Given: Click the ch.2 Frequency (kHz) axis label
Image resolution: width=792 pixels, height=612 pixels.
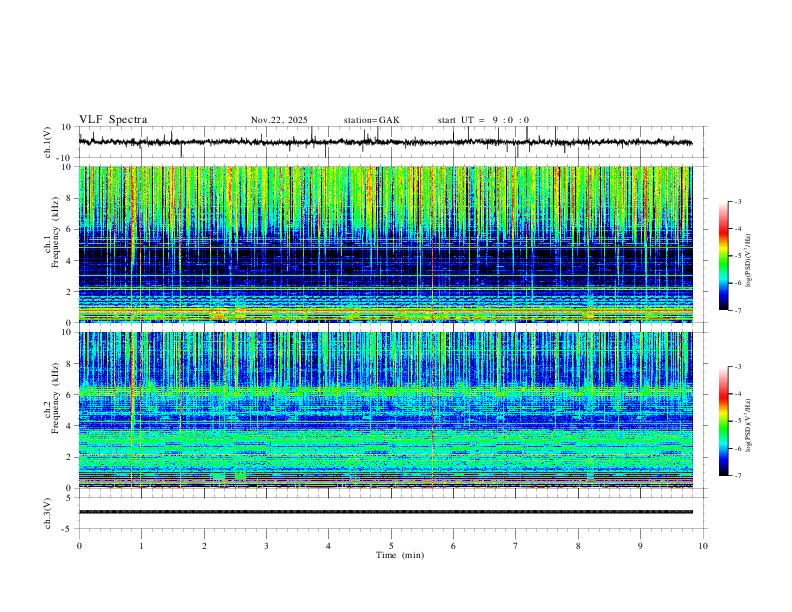Looking at the screenshot, I should point(52,397).
